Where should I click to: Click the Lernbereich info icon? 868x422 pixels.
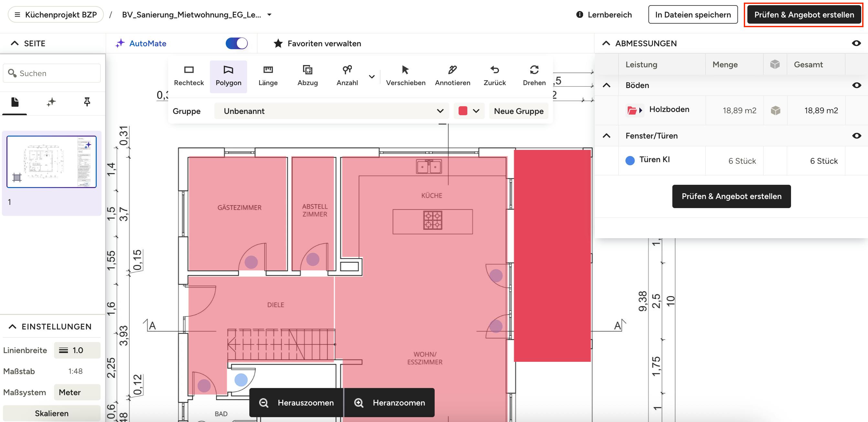[580, 15]
